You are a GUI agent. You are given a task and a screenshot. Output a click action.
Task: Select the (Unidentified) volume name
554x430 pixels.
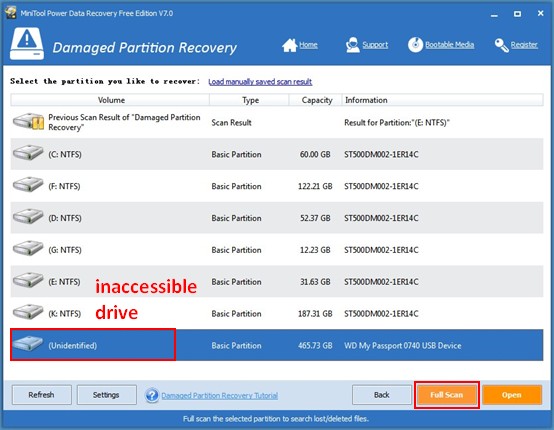(x=73, y=345)
